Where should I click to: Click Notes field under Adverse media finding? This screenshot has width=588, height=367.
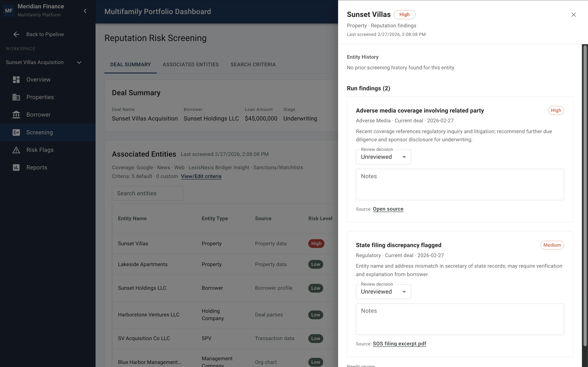coord(460,185)
